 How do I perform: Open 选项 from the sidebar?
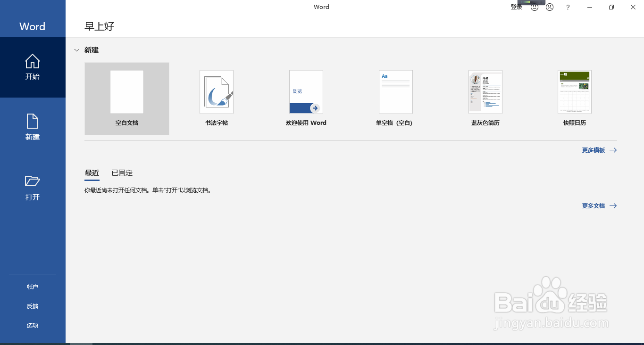(x=32, y=325)
